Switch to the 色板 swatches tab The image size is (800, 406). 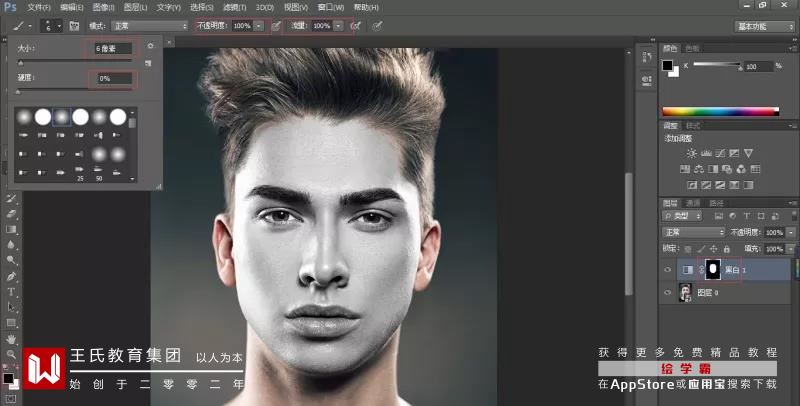click(693, 48)
